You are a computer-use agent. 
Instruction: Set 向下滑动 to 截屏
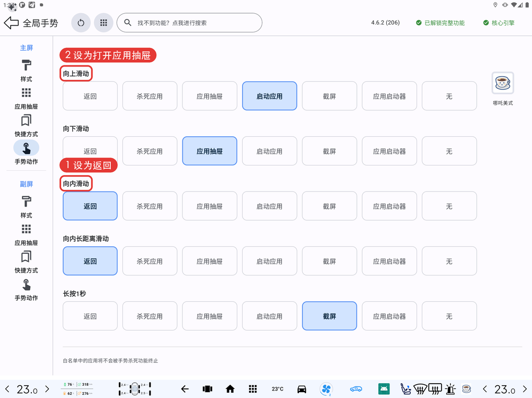pyautogui.click(x=329, y=151)
